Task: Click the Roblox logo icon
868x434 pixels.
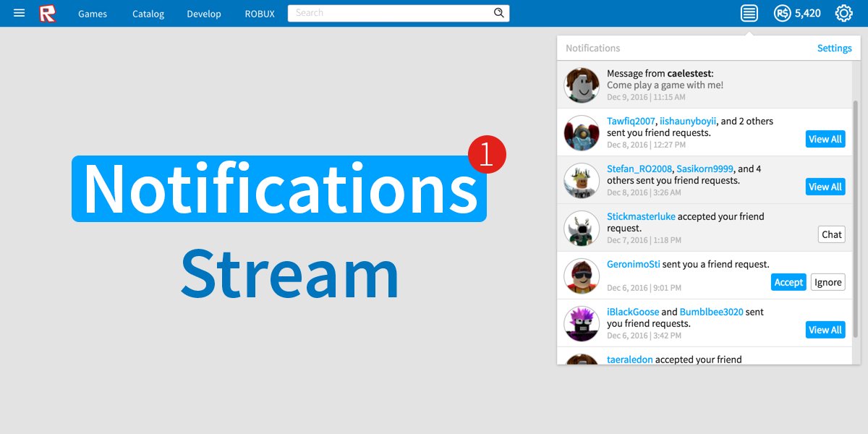Action: point(48,13)
